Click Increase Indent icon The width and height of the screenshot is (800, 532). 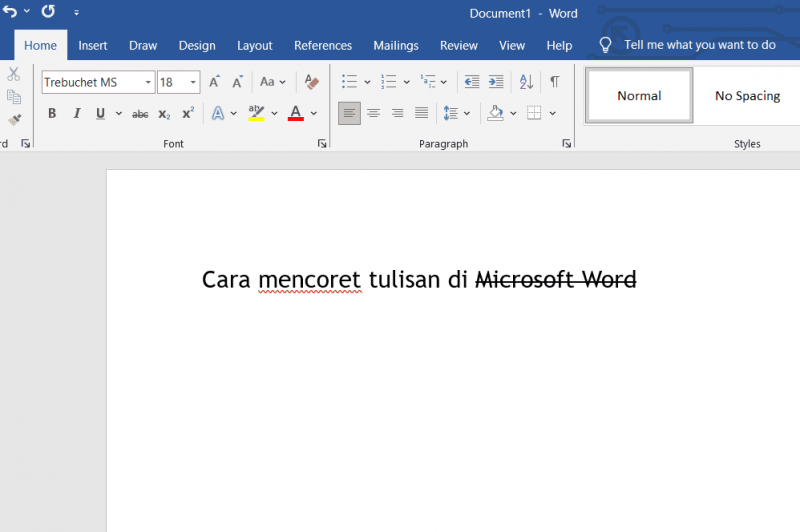(x=496, y=82)
